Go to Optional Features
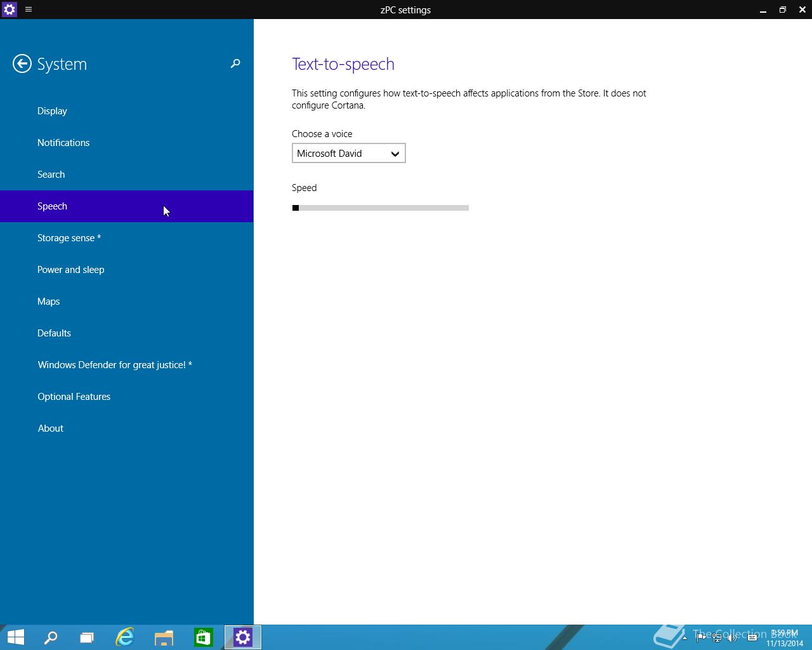This screenshot has height=650, width=812. (127, 397)
